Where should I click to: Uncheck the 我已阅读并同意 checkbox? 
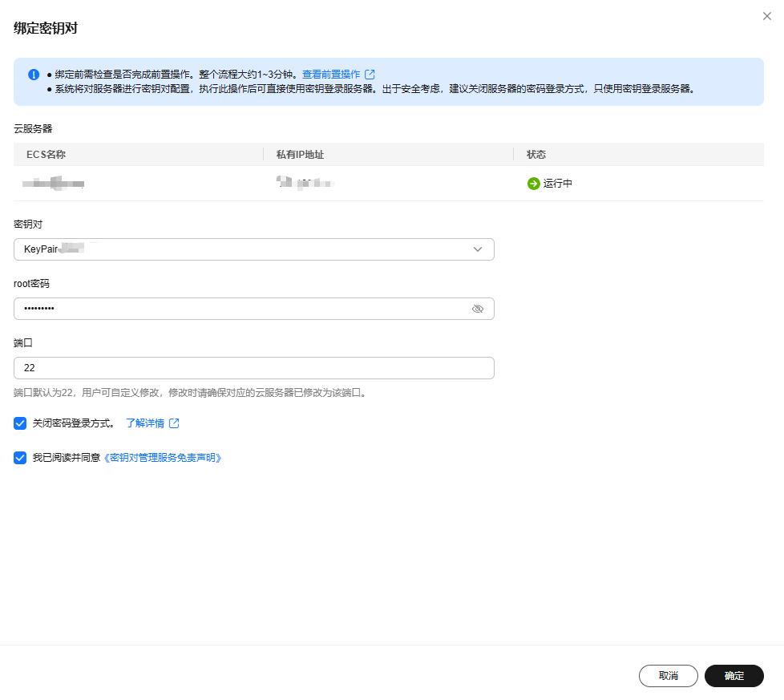[20, 458]
